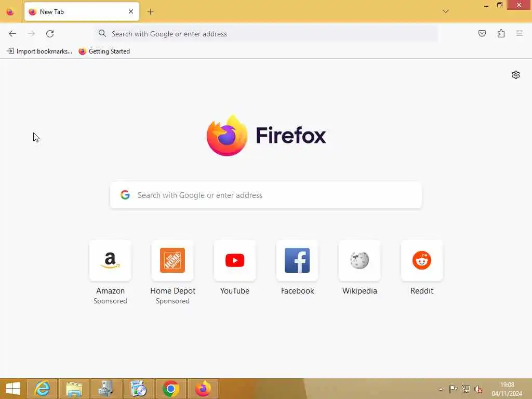Expand the list all tabs chevron

tap(445, 11)
